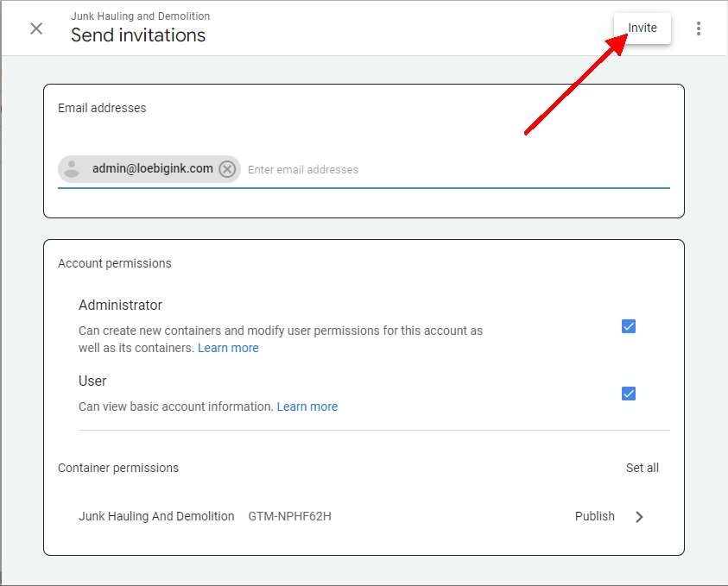Click Set all for container permissions
The width and height of the screenshot is (728, 586).
(x=642, y=468)
